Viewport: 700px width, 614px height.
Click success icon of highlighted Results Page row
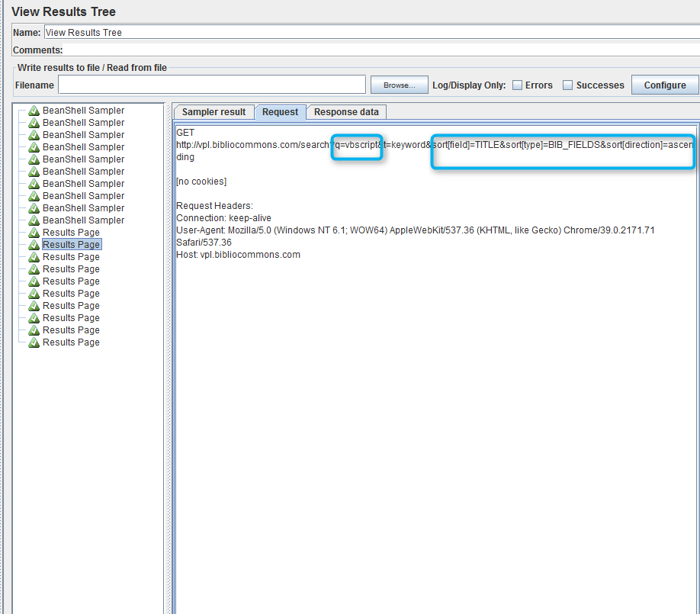click(34, 245)
